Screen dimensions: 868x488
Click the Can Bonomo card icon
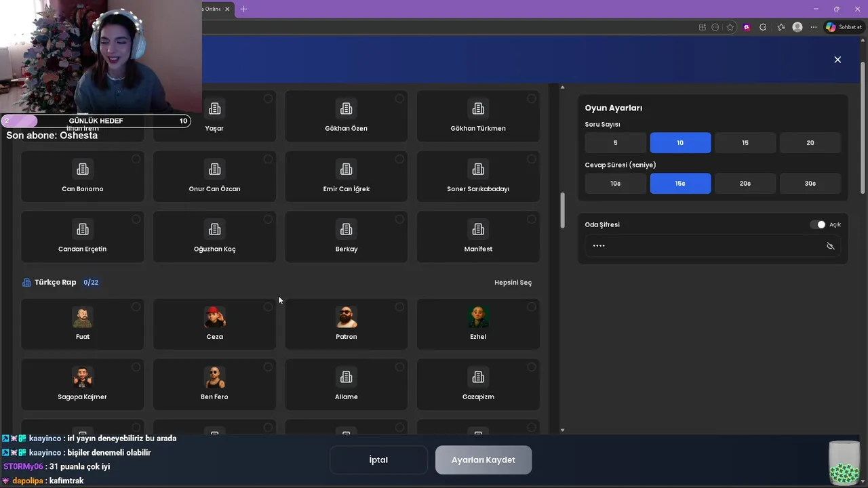click(x=83, y=169)
